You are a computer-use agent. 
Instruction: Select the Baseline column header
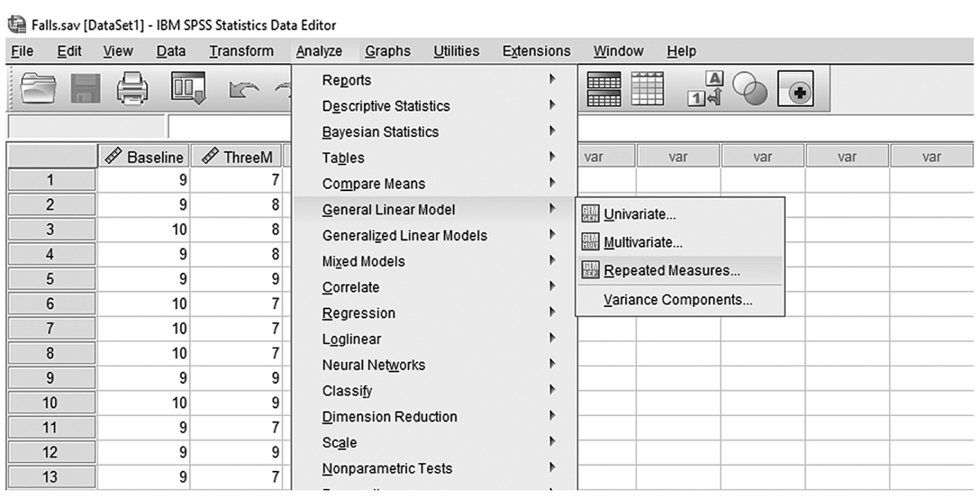point(144,157)
